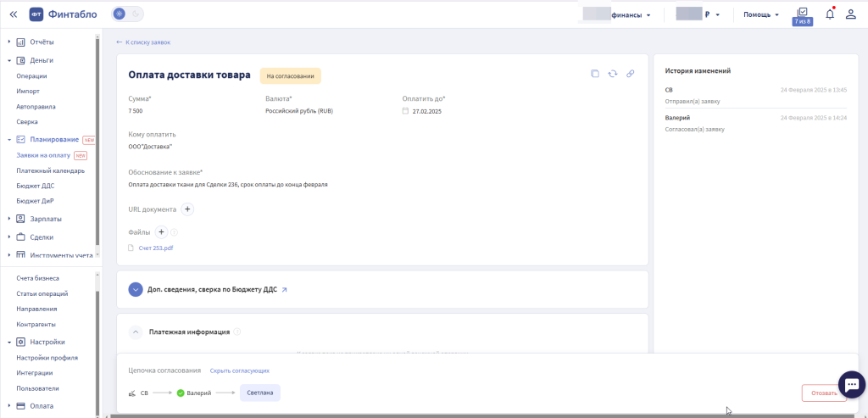Collapse sidebar with double-chevron icon
The height and width of the screenshot is (418, 868).
(14, 14)
